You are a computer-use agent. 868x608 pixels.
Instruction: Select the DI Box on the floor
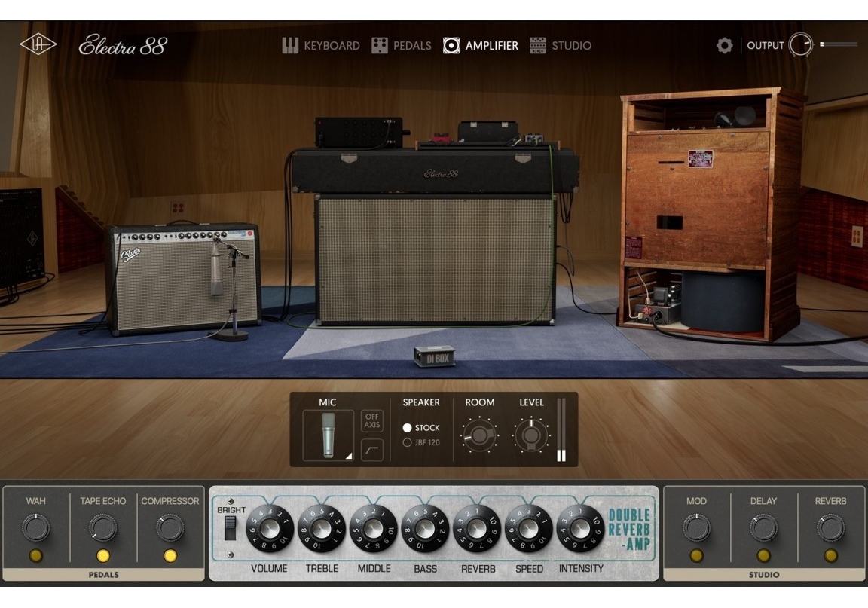pyautogui.click(x=435, y=356)
